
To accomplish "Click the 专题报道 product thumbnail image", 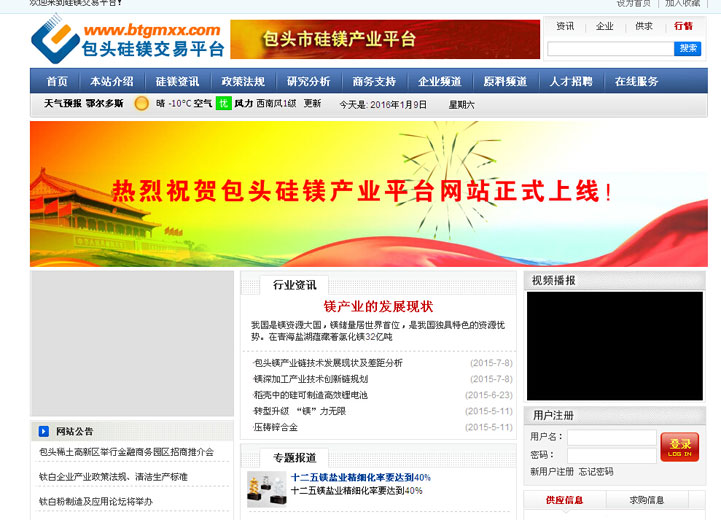I will 266,488.
